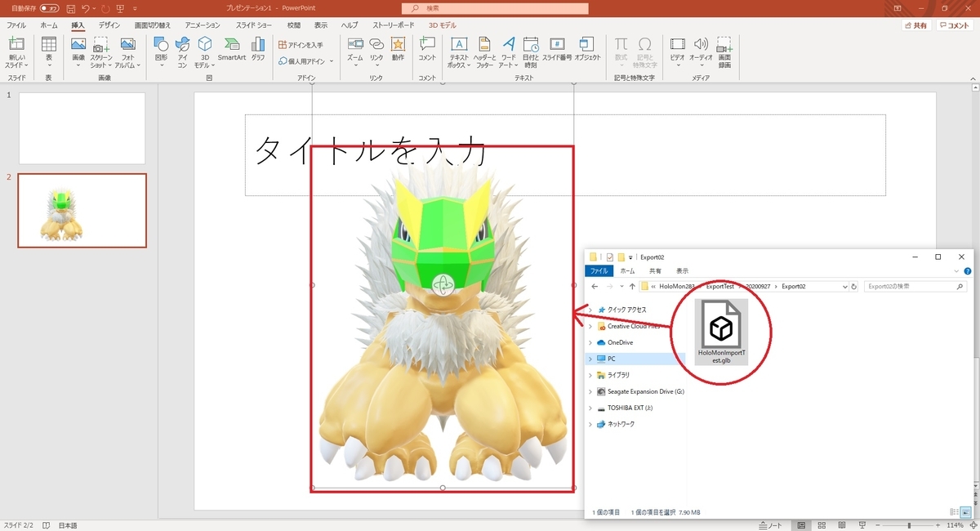The height and width of the screenshot is (531, 980).
Task: Expand the ネットワーク tree node in Explorer
Action: click(590, 424)
